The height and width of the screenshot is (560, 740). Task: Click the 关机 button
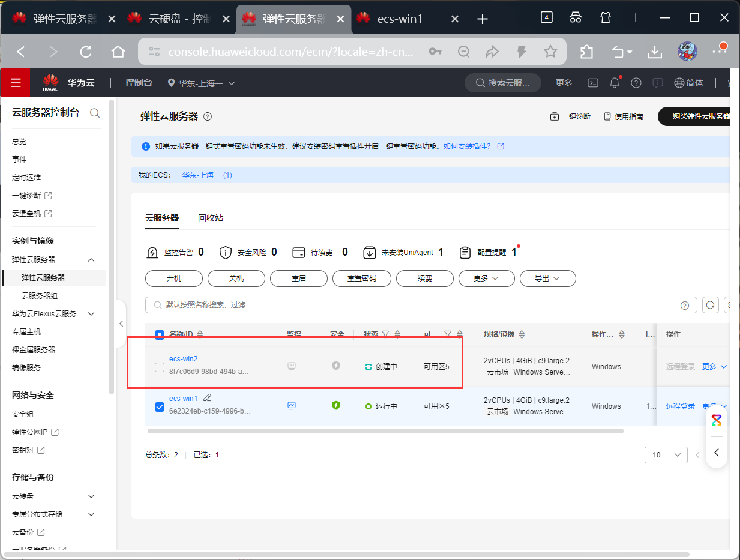[236, 278]
